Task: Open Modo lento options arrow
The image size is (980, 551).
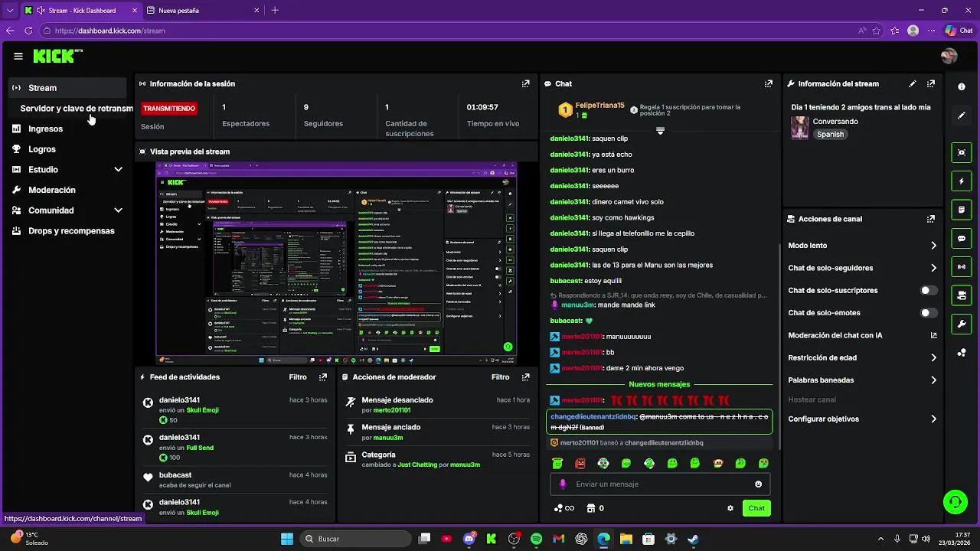Action: point(933,246)
